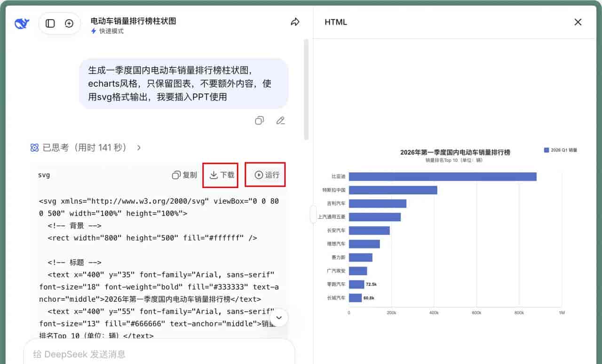Viewport: 602px width, 364px height.
Task: Click the svg language label of code block
Action: click(44, 175)
